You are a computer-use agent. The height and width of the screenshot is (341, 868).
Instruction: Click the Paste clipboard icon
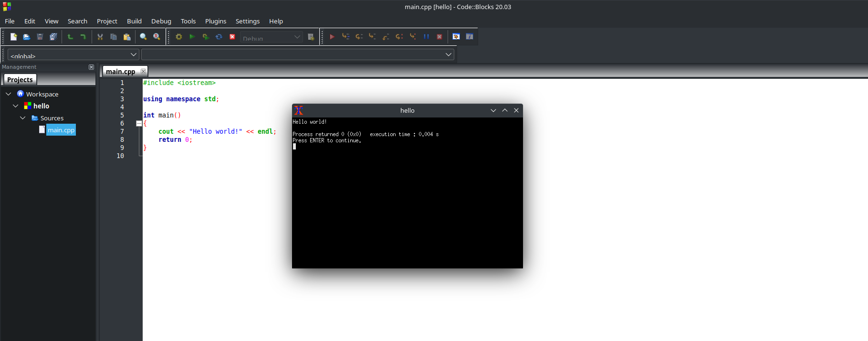[x=127, y=37]
